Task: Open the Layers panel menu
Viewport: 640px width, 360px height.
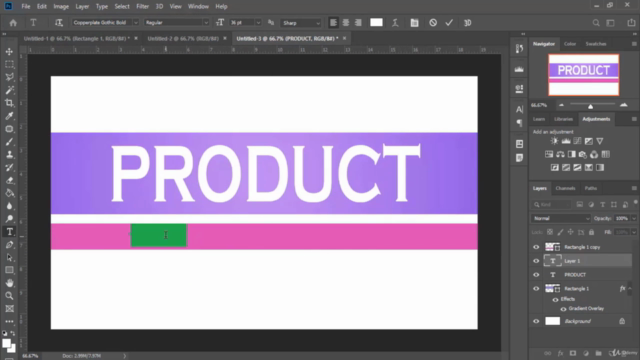Action: (634, 188)
